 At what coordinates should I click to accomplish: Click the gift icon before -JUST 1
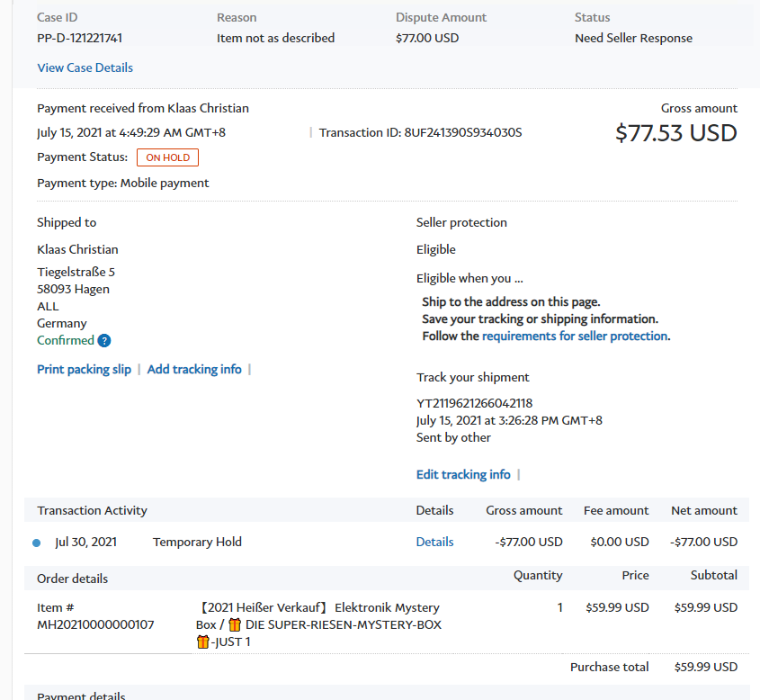click(202, 642)
